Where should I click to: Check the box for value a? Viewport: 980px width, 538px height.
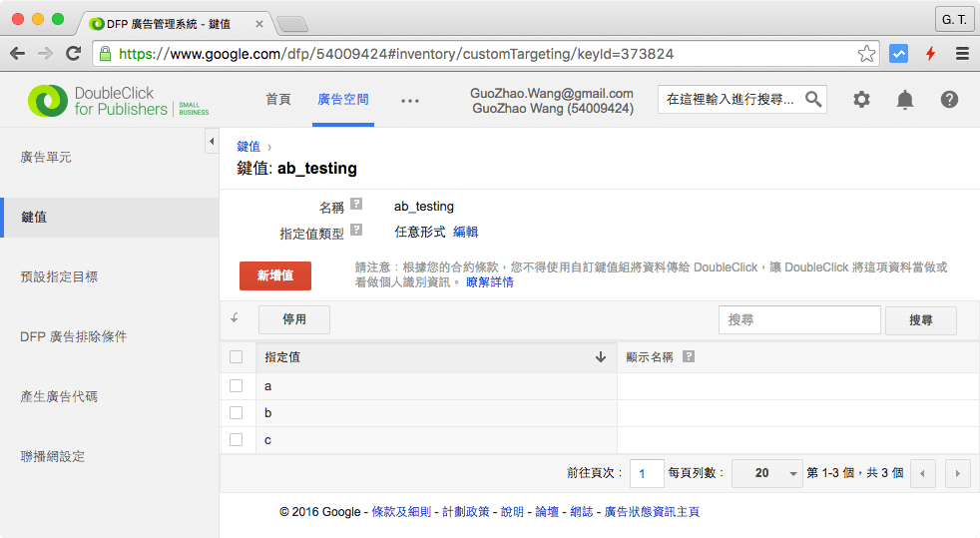(x=237, y=385)
